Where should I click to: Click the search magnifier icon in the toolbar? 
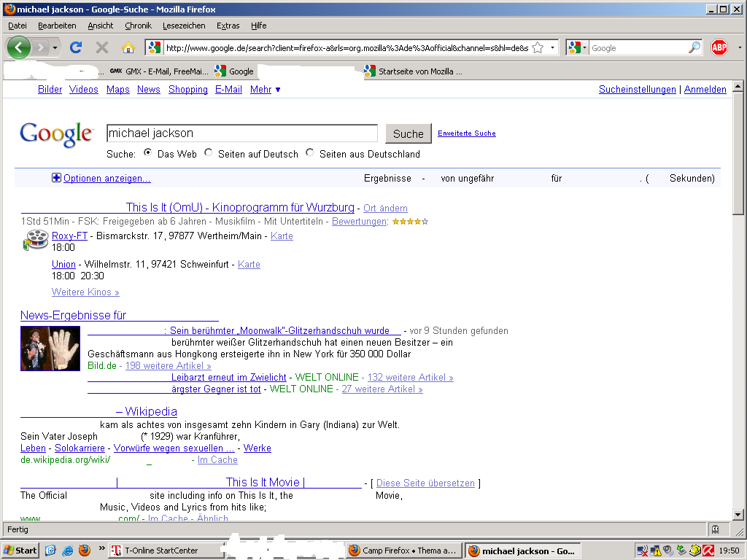pos(694,47)
